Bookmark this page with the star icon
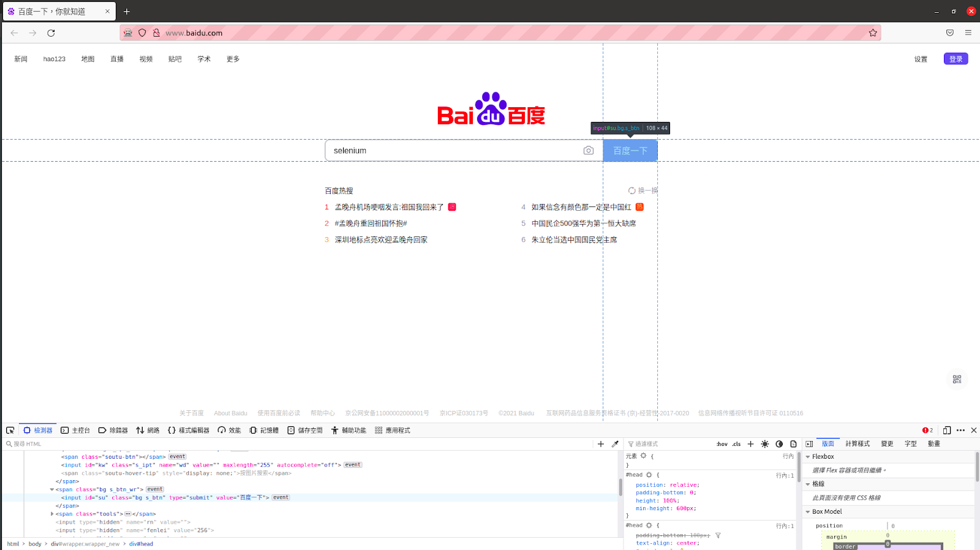The image size is (980, 550). 873,33
